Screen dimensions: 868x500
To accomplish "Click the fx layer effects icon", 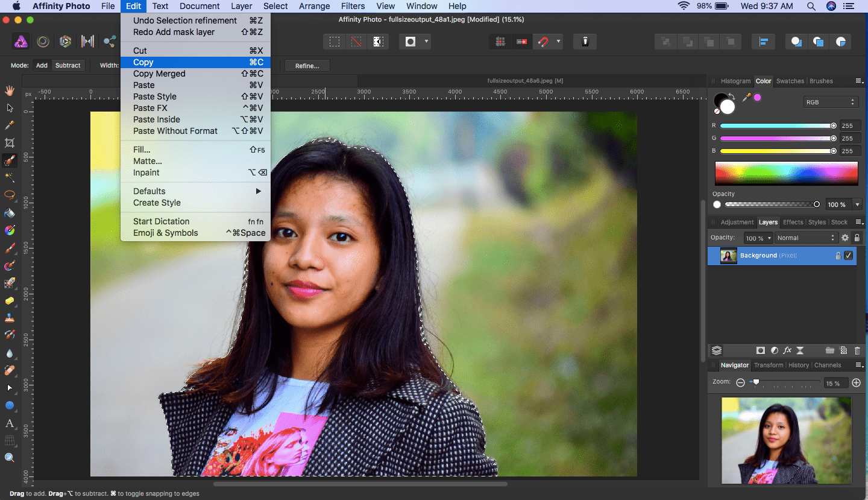I will point(787,350).
